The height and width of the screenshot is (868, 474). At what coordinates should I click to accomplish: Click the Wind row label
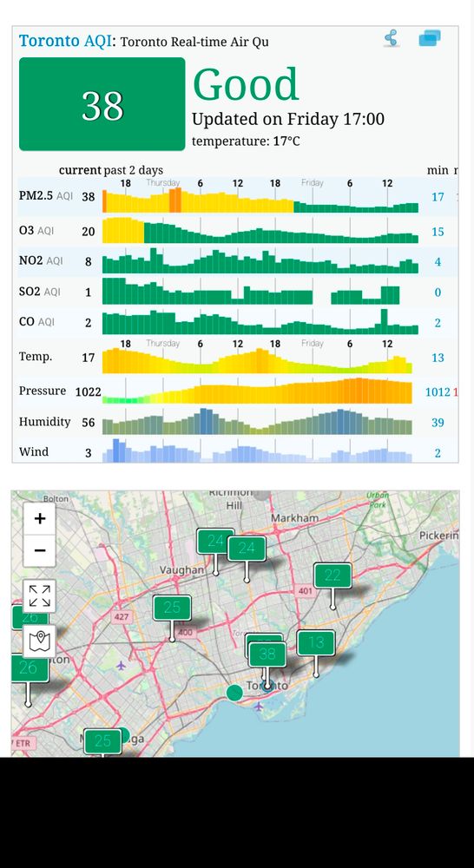coord(34,451)
